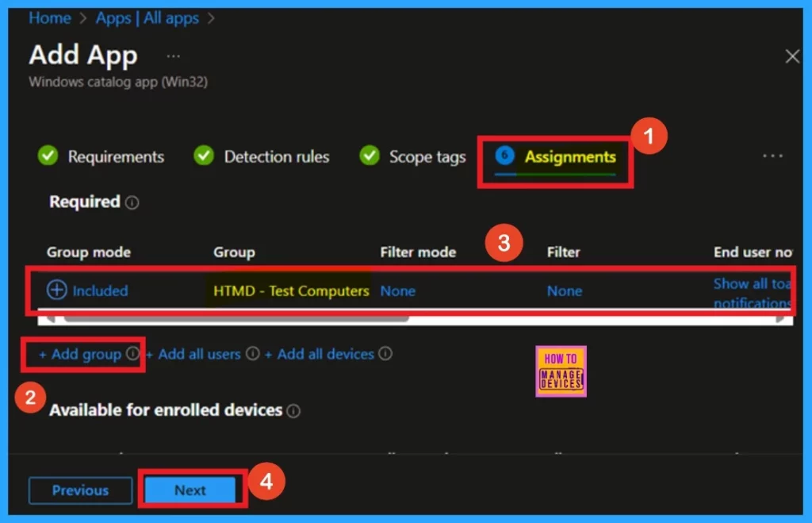Click the Group mode column header

click(89, 252)
